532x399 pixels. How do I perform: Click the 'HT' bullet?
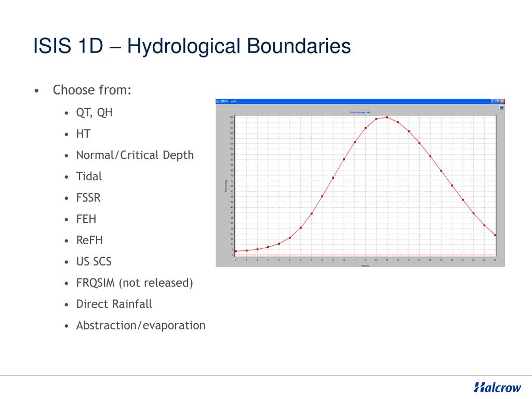tap(83, 134)
